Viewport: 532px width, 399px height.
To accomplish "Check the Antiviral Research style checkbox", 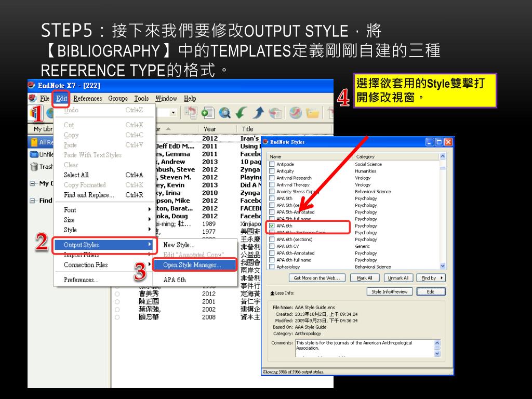I will (272, 178).
